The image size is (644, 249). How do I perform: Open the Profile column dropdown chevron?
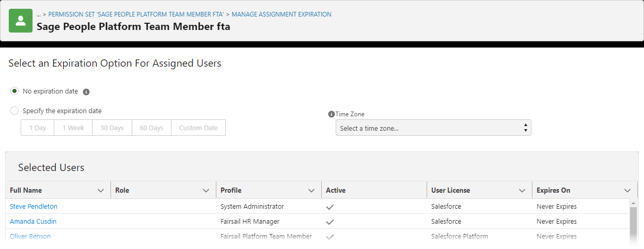(311, 191)
